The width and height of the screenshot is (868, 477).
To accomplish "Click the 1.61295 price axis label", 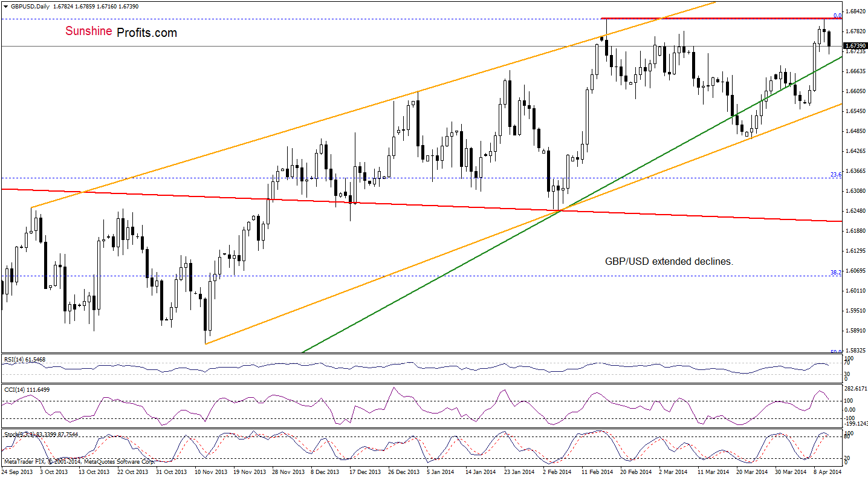I will tap(856, 251).
